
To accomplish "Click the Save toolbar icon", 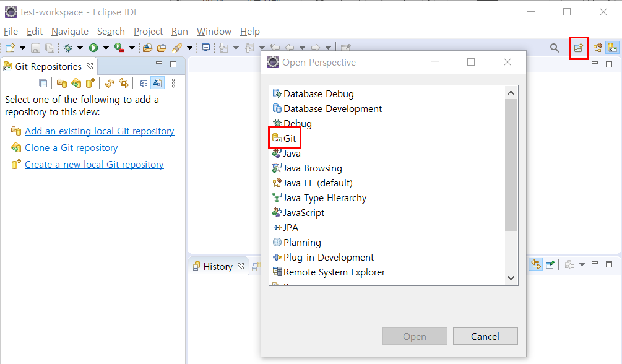I will click(x=36, y=48).
